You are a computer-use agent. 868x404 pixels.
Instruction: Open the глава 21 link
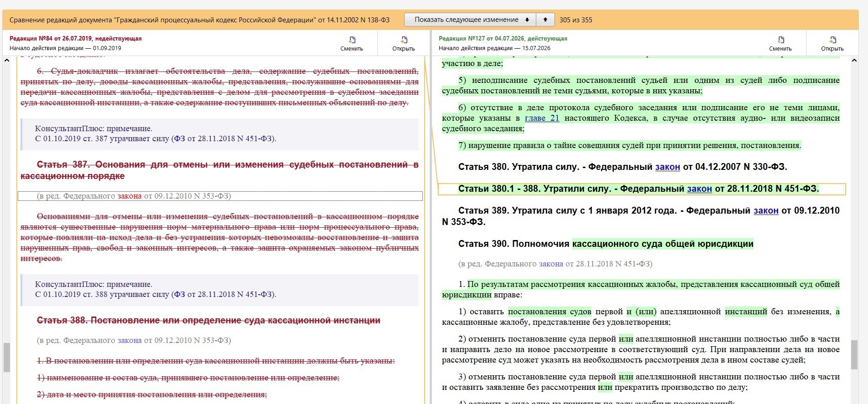542,118
